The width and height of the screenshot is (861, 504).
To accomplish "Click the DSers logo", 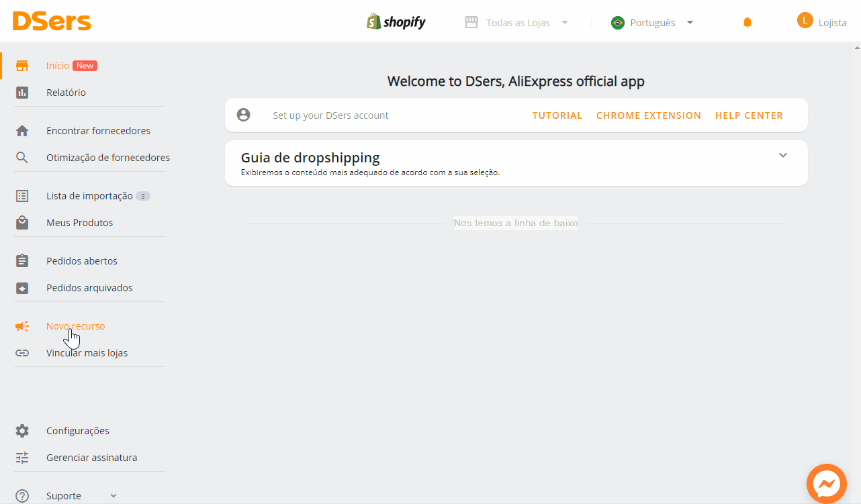I will tap(52, 21).
